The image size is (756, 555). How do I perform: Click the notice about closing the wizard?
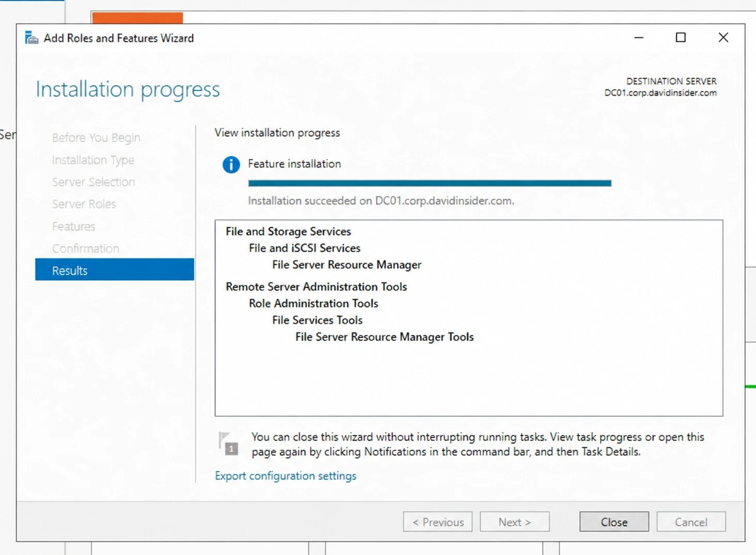(478, 444)
